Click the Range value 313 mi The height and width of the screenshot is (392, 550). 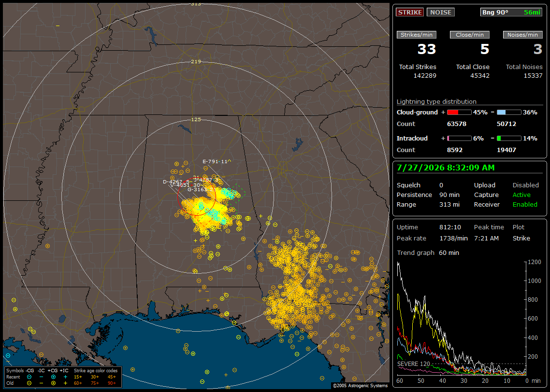[449, 204]
